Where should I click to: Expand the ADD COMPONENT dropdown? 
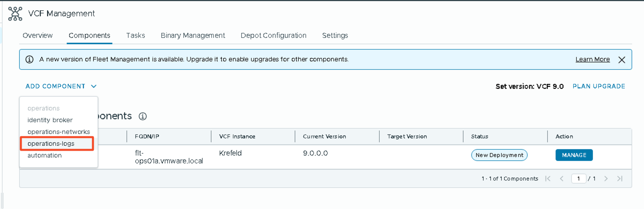tap(61, 86)
